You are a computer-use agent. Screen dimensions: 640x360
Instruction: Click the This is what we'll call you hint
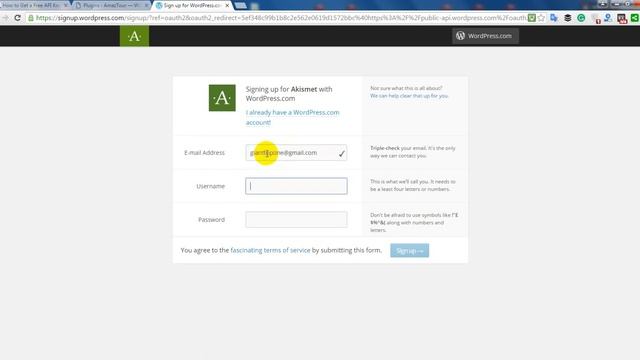[x=413, y=185]
